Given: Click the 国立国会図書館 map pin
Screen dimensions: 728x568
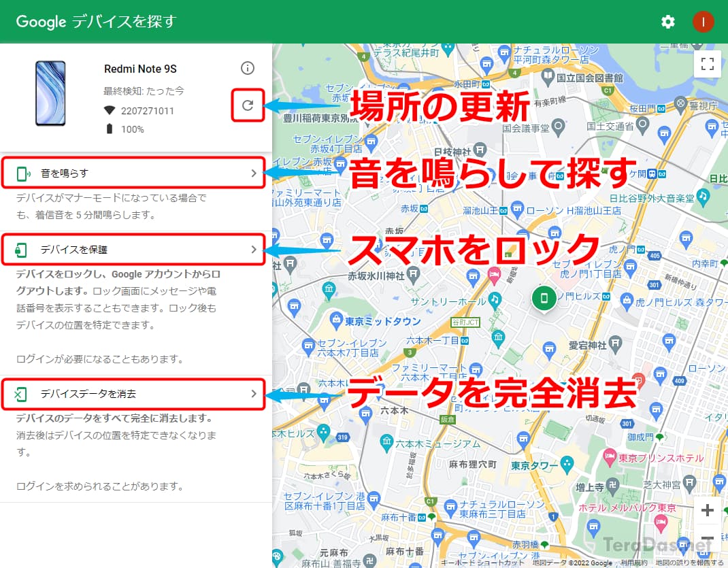Looking at the screenshot, I should click(x=548, y=76).
